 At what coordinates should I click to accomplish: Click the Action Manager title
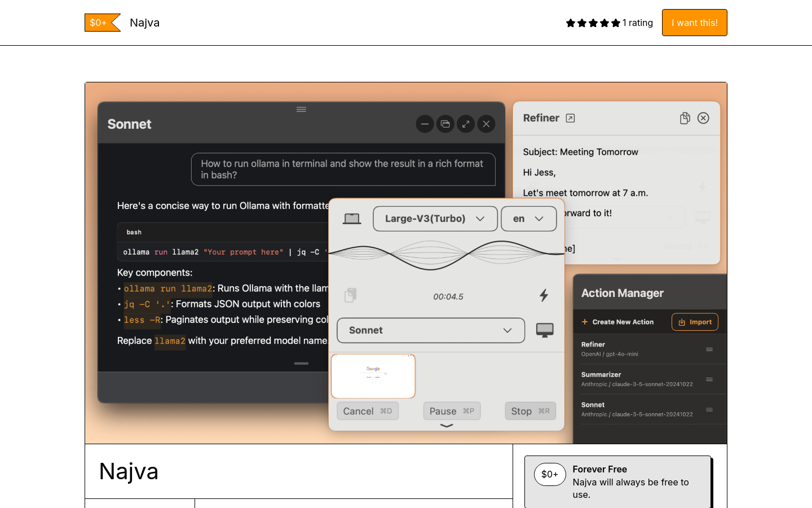tap(622, 293)
